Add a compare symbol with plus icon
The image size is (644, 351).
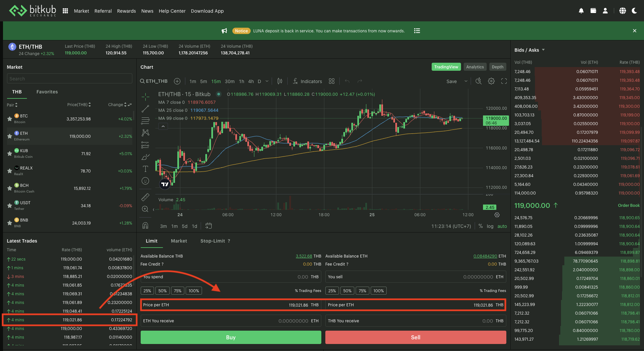(177, 81)
